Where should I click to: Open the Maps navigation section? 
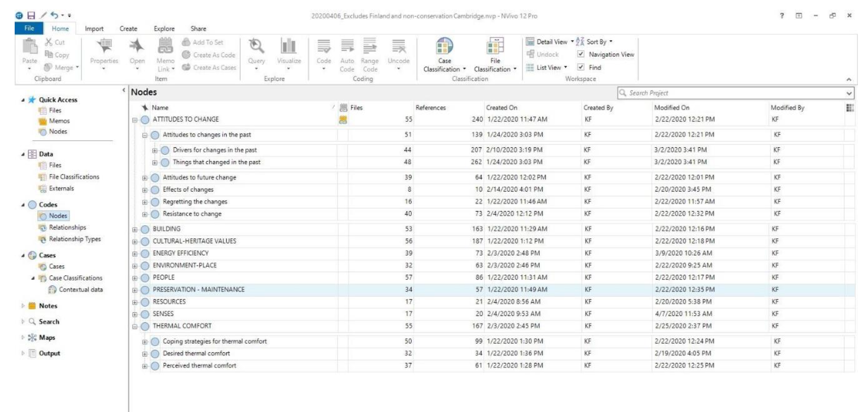click(x=47, y=338)
